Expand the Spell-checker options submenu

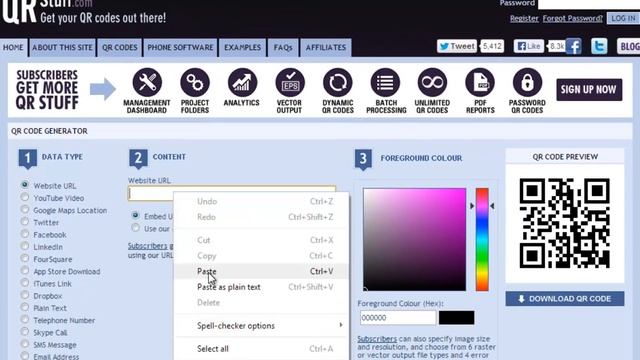click(x=261, y=326)
